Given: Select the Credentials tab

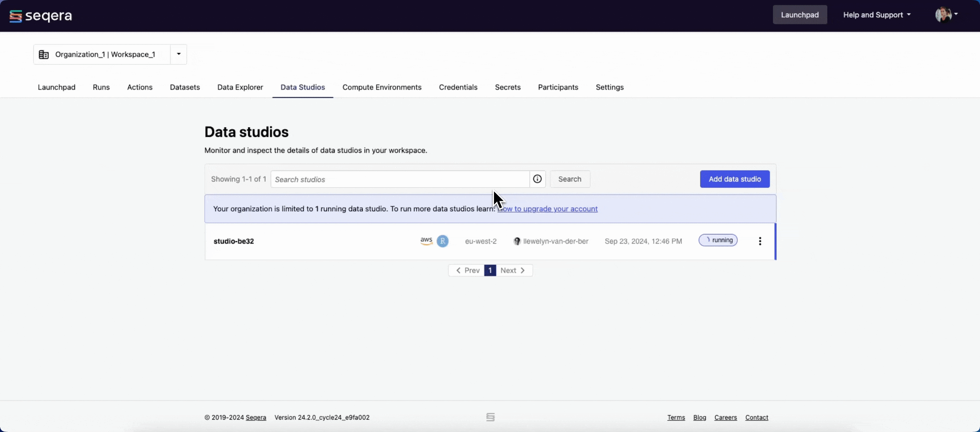Looking at the screenshot, I should point(458,88).
